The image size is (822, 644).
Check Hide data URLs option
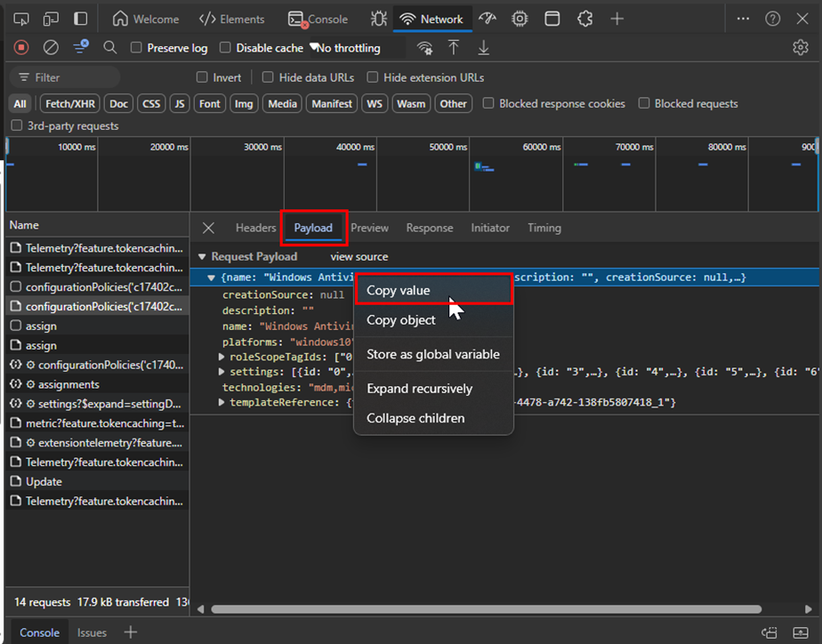point(268,77)
